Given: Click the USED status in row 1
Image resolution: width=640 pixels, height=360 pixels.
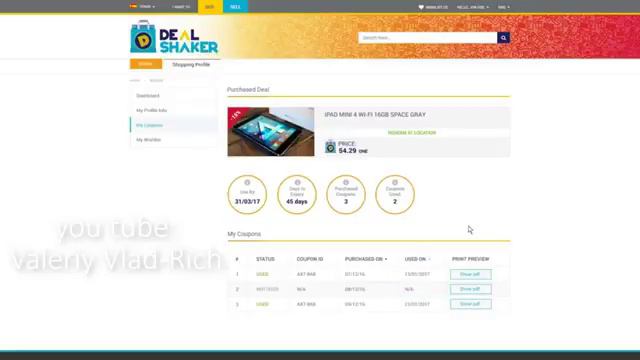Looking at the screenshot, I should (262, 274).
